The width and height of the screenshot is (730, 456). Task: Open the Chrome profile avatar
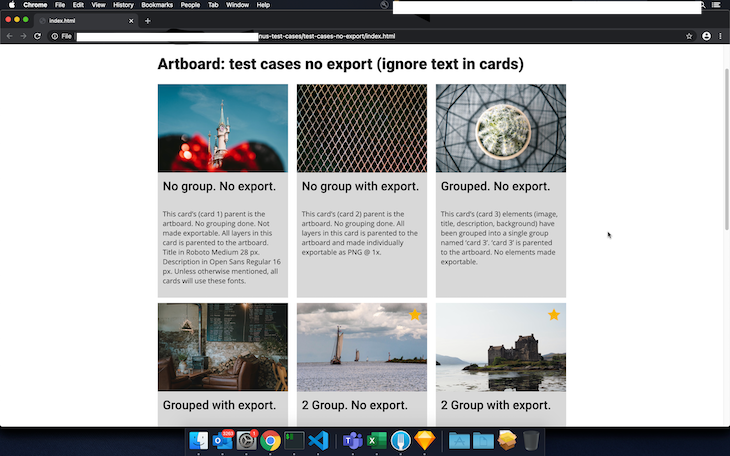pos(706,36)
